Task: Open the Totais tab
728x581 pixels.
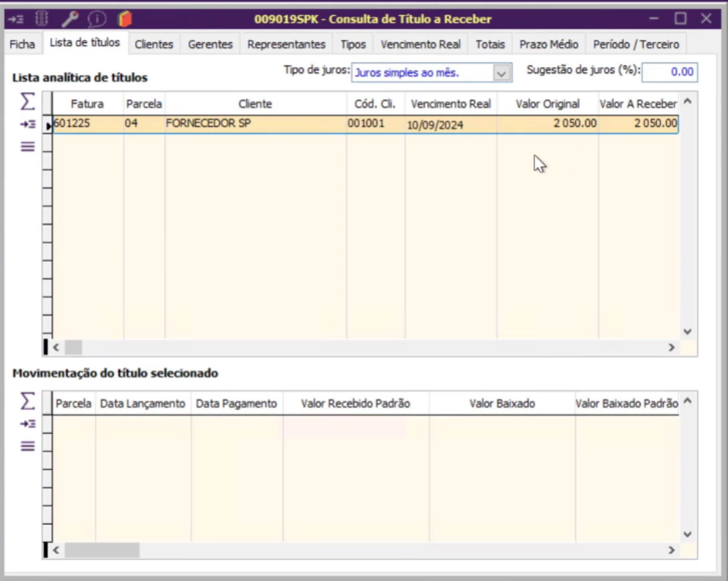Action: pos(490,44)
